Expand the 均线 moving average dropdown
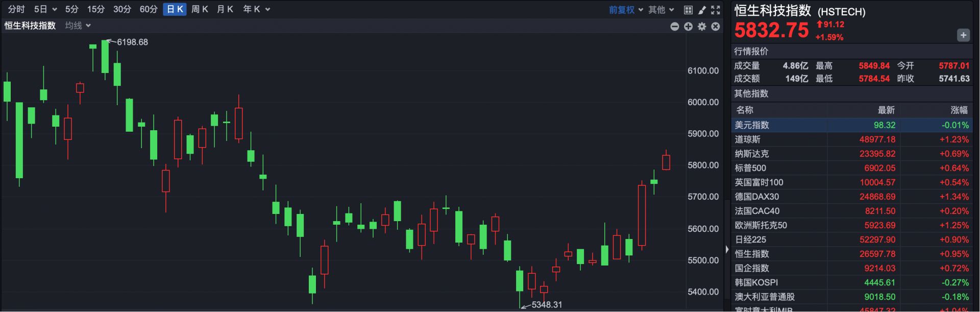This screenshot has height=312, width=980. coord(78,26)
